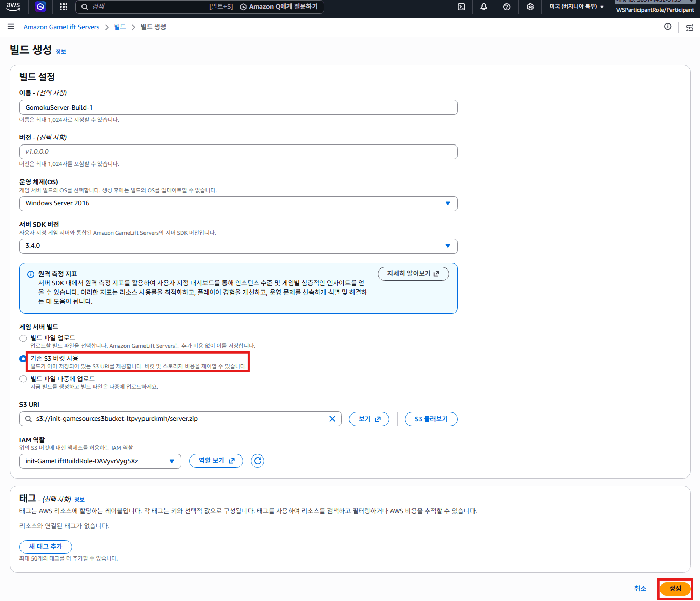Open the WSParticipantRole account menu
The width and height of the screenshot is (700, 601).
click(655, 10)
